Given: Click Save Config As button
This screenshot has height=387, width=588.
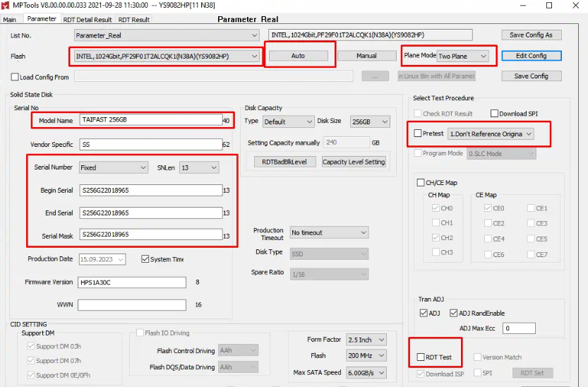Looking at the screenshot, I should (x=531, y=35).
